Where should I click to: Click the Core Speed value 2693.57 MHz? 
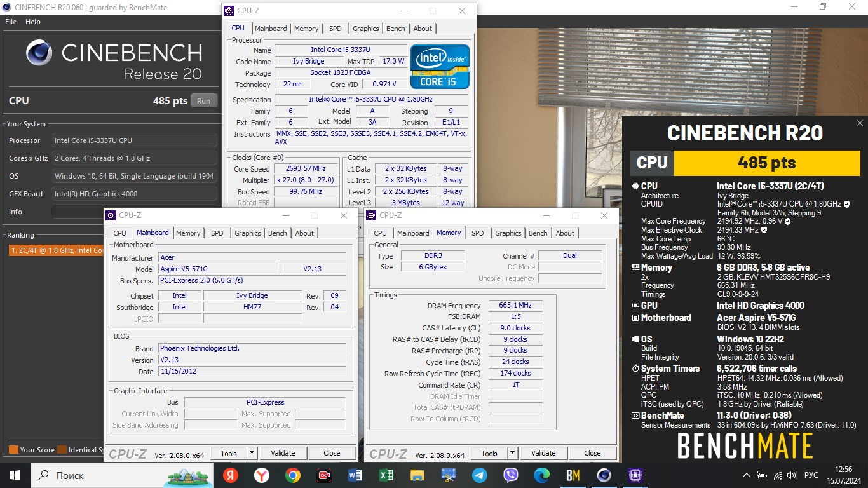pos(306,168)
